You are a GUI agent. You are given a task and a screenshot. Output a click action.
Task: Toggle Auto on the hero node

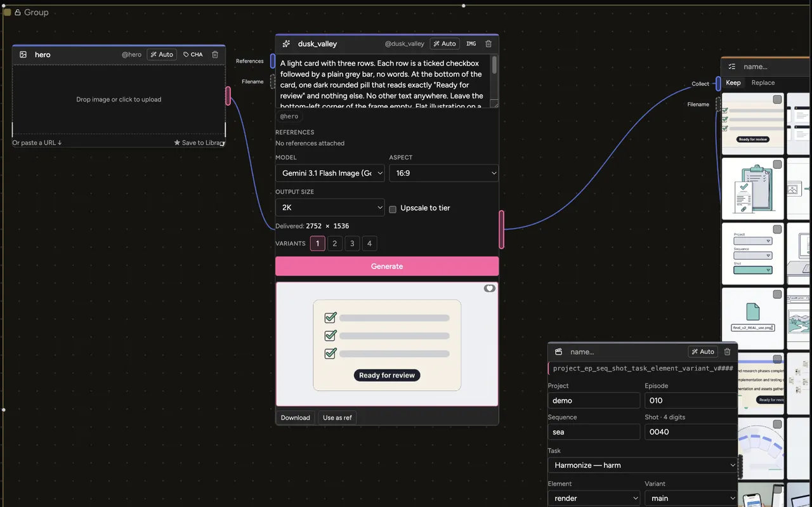tap(162, 55)
